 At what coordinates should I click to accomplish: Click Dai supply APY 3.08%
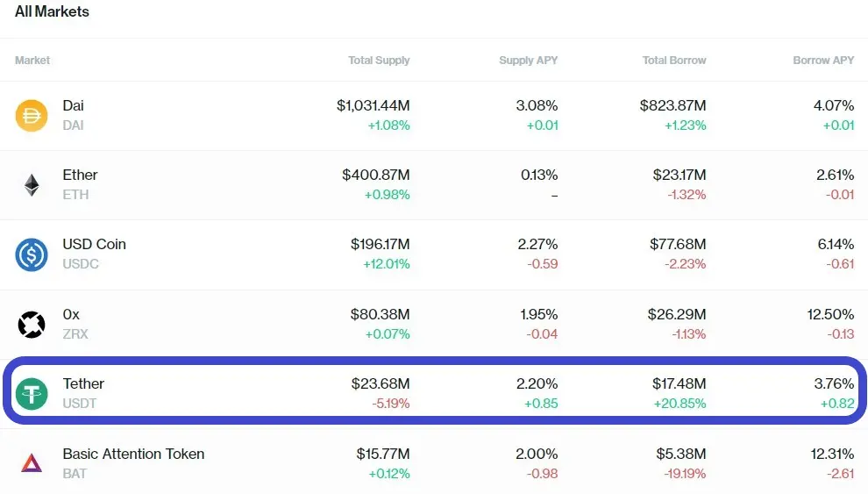[537, 106]
